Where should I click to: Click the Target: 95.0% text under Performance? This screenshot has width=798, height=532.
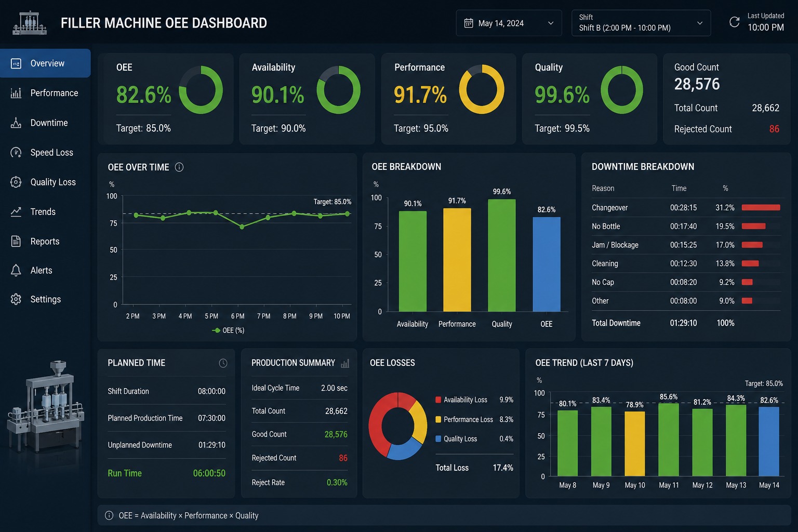pos(421,128)
